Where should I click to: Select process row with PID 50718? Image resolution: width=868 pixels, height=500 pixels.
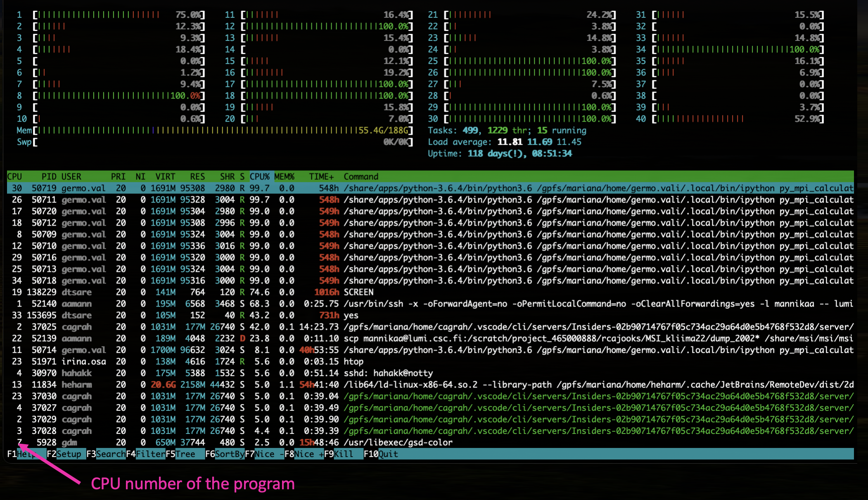(x=430, y=281)
